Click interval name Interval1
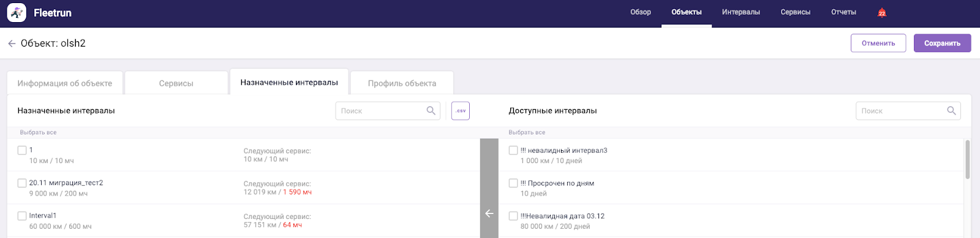 click(x=43, y=216)
